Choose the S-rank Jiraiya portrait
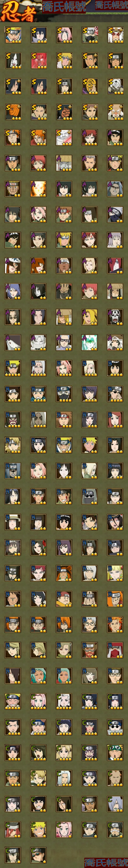 (x=115, y=35)
